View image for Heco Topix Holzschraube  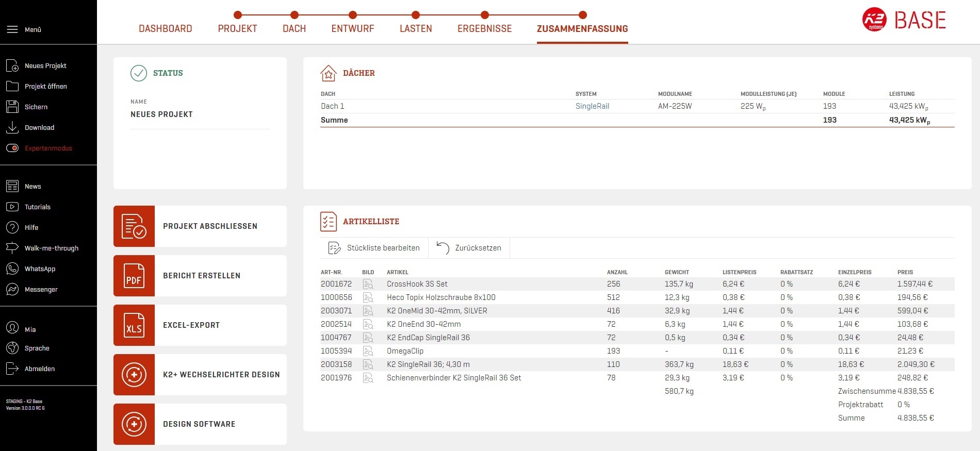pyautogui.click(x=368, y=297)
